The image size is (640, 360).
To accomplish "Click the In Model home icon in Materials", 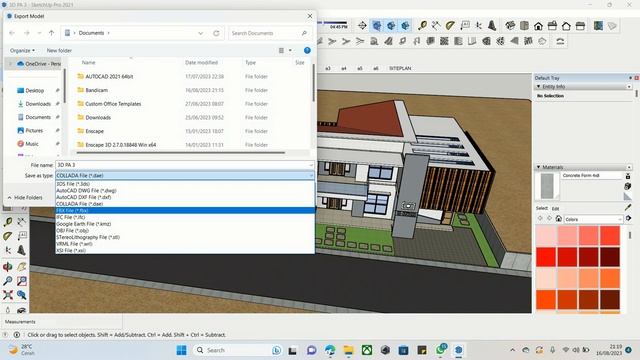I will click(x=559, y=219).
